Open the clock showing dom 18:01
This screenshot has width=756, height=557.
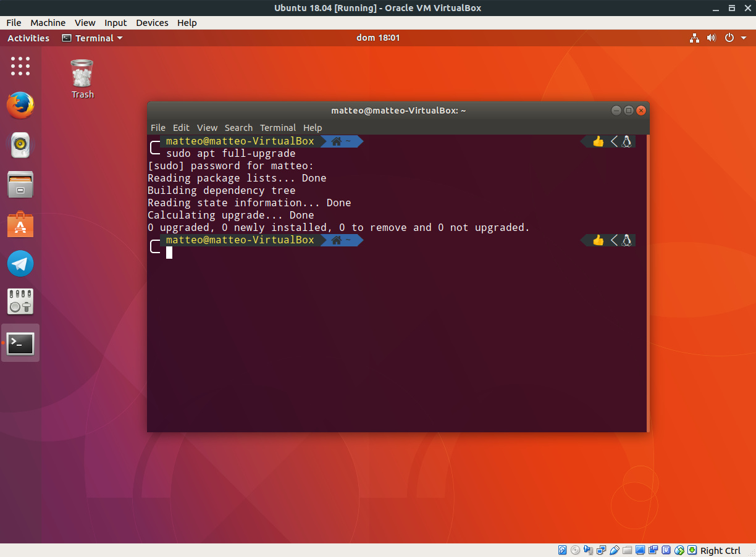pos(378,38)
